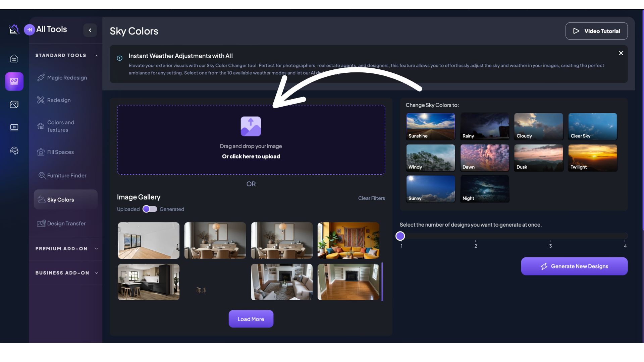Image resolution: width=644 pixels, height=362 pixels.
Task: Select the Twilight sky option
Action: click(x=592, y=158)
